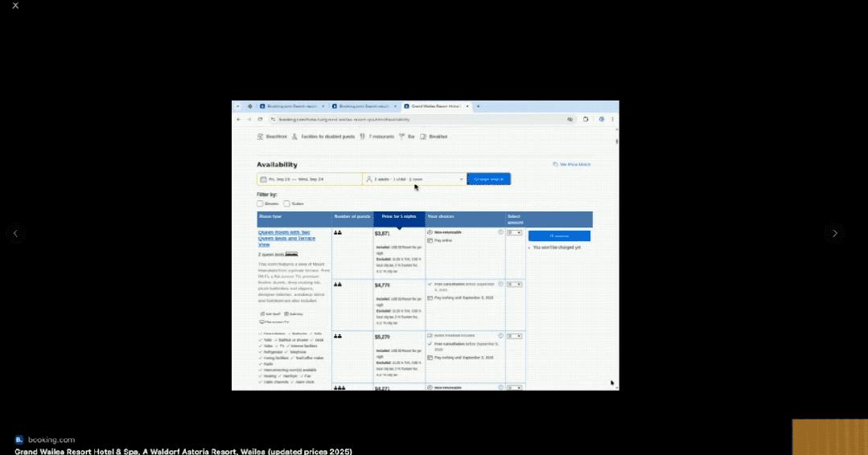Open the Fri, Sep 19 — Wed, Sep 24 date field

(310, 179)
